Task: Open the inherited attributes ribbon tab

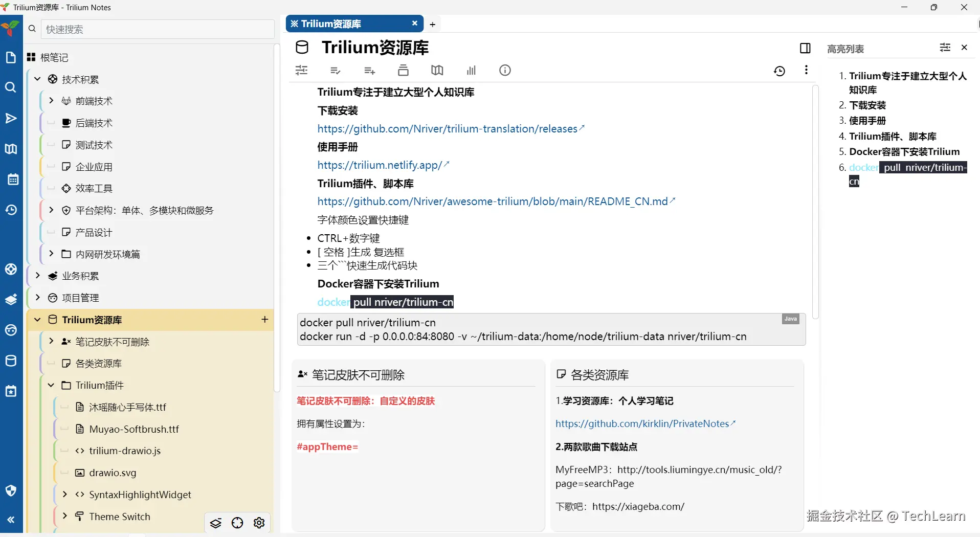Action: [403, 71]
